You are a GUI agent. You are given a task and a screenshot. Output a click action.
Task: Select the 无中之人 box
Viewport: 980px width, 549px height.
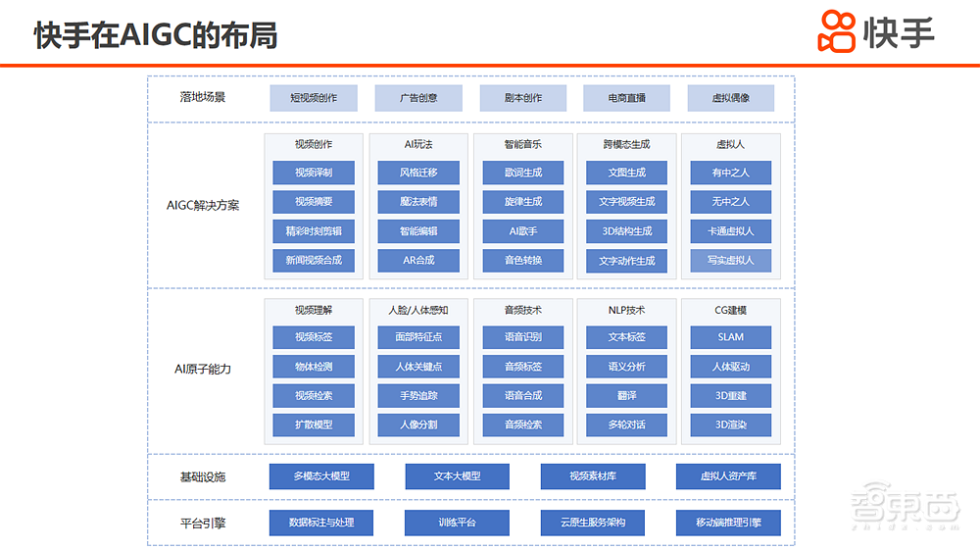click(731, 202)
